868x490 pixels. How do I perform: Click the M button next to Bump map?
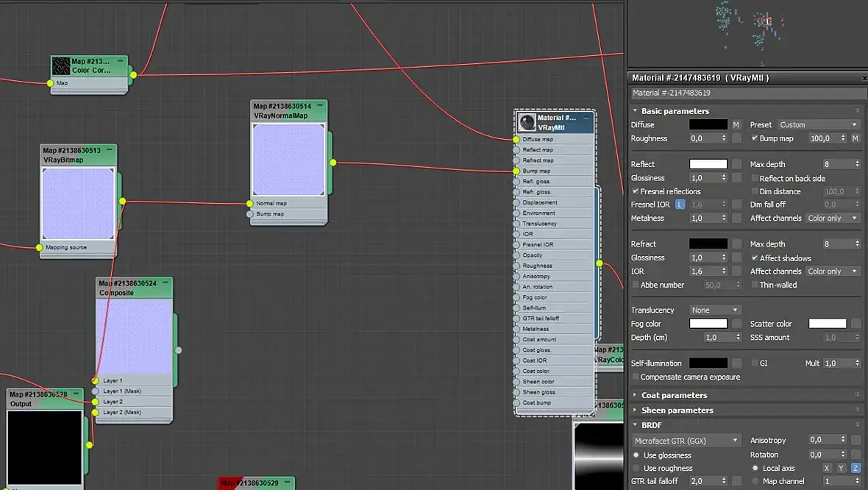[855, 138]
